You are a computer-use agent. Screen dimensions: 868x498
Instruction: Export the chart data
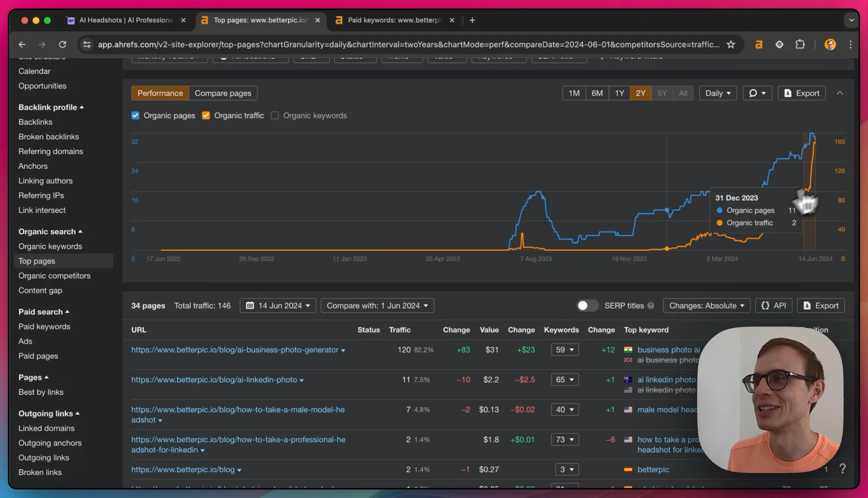pyautogui.click(x=802, y=93)
